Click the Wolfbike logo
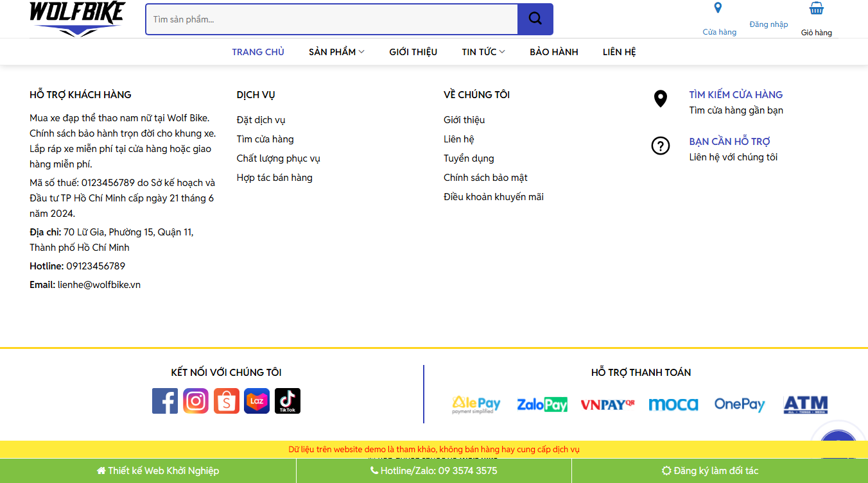The height and width of the screenshot is (483, 868). tap(77, 19)
